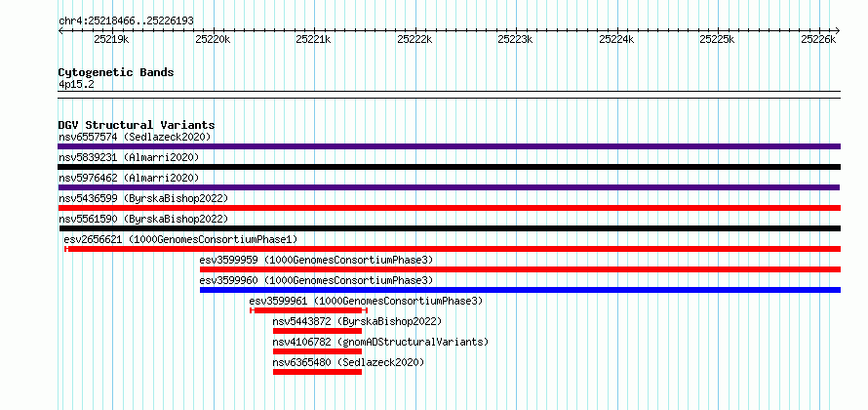Viewport: 868px width, 410px height.
Task: Click the 25219k ruler tick label
Action: [x=111, y=39]
